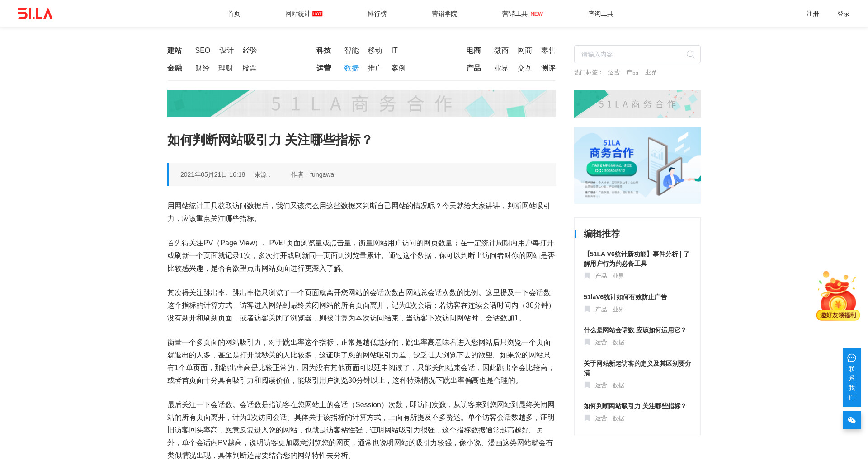The width and height of the screenshot is (868, 470).
Task: Open the 营销工具 menu item
Action: coord(515,14)
